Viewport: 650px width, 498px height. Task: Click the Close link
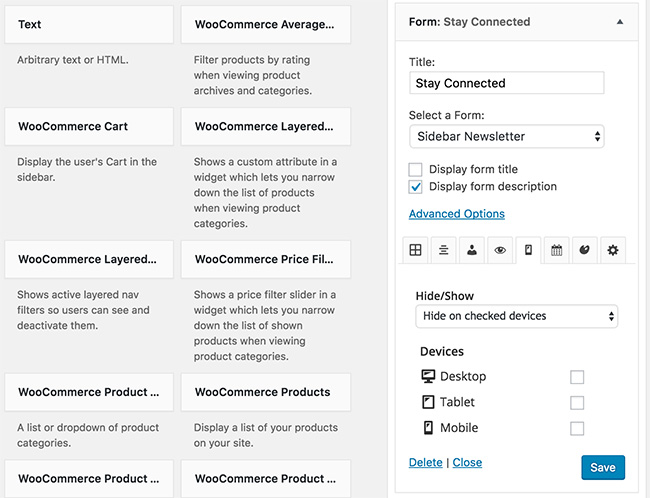467,462
